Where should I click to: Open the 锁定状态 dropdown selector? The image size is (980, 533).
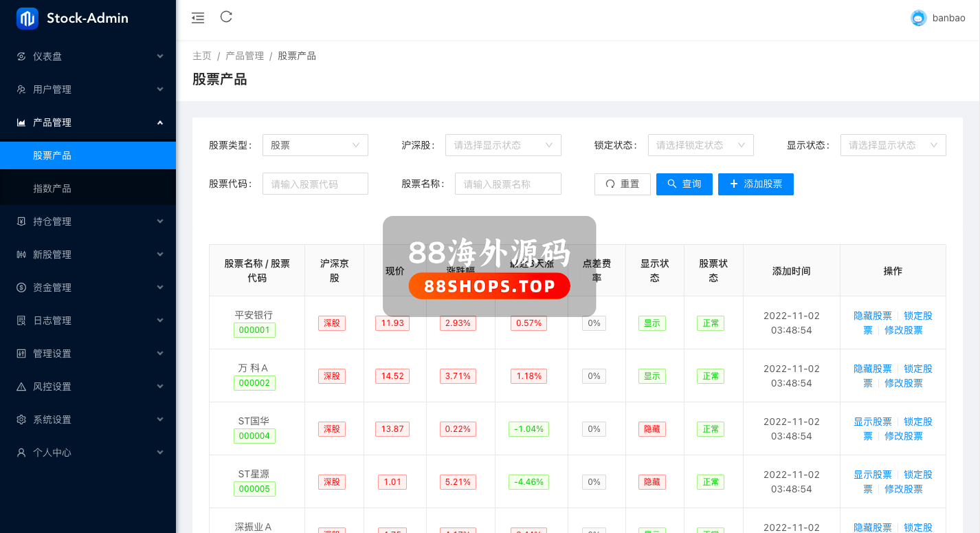coord(700,145)
